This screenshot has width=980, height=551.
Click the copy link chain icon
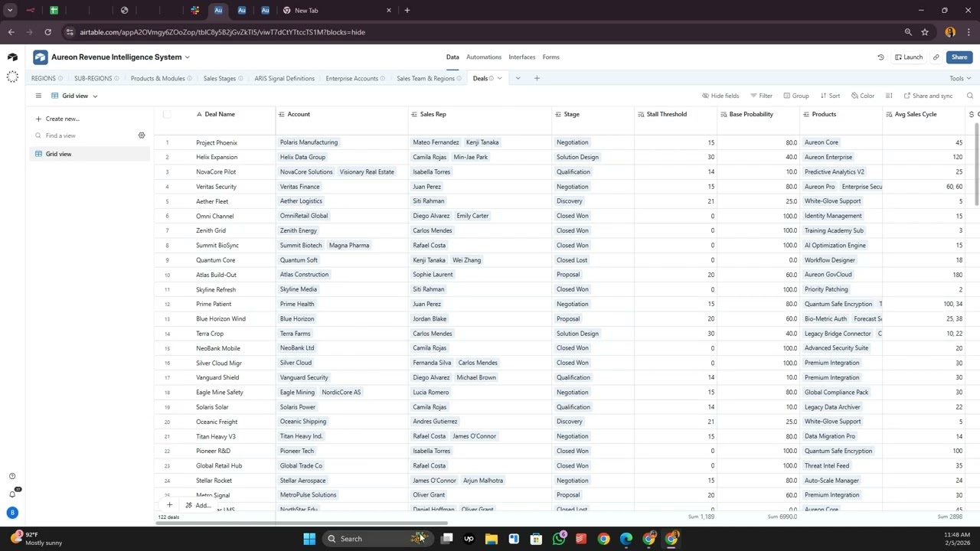tap(936, 57)
